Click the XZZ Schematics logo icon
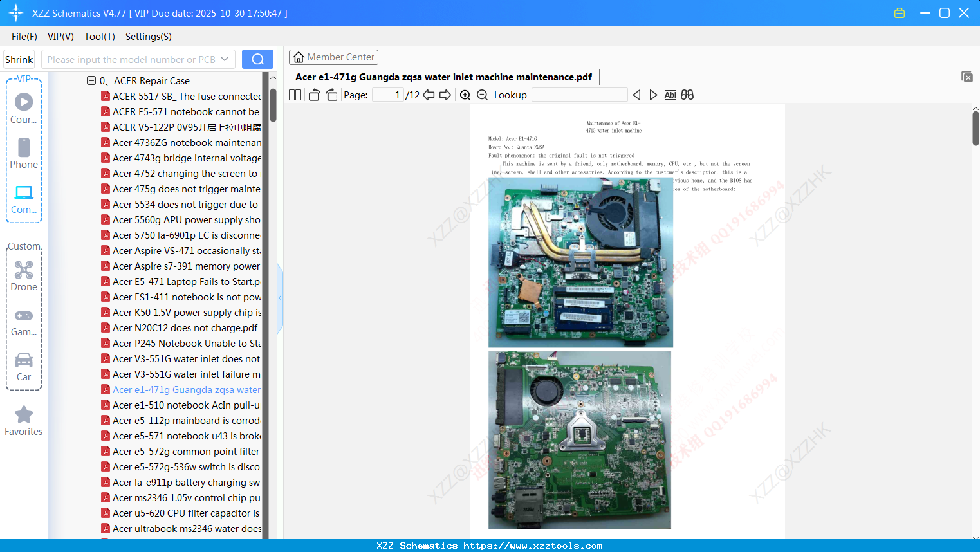The image size is (980, 552). 16,13
